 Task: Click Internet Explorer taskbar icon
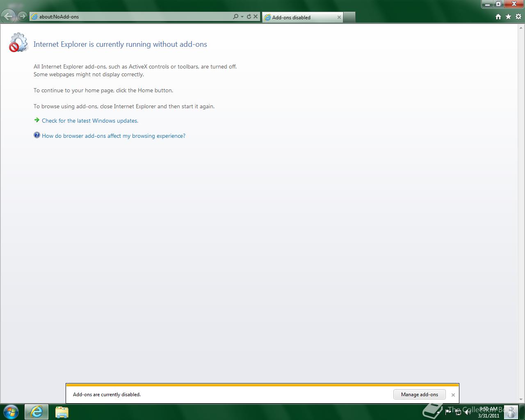pos(37,412)
